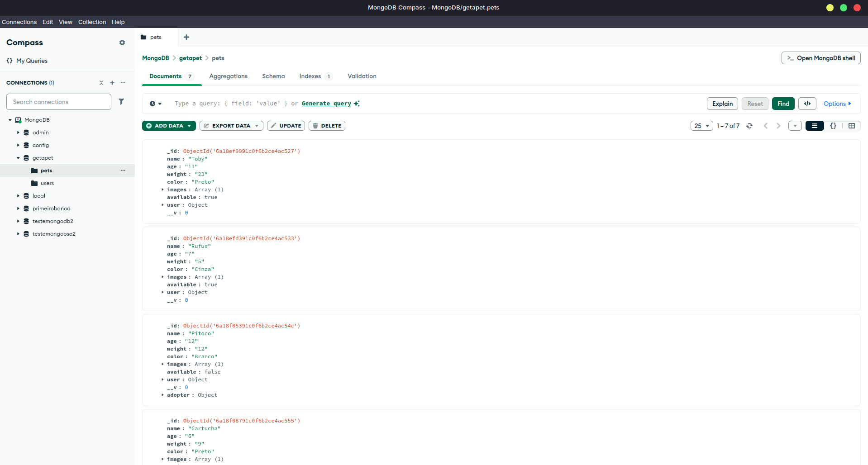Image resolution: width=868 pixels, height=465 pixels.
Task: Refresh the documents list
Action: coord(749,126)
